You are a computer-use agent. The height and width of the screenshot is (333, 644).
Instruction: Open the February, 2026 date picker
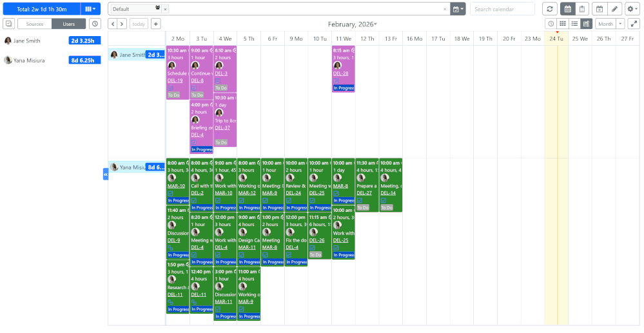353,24
